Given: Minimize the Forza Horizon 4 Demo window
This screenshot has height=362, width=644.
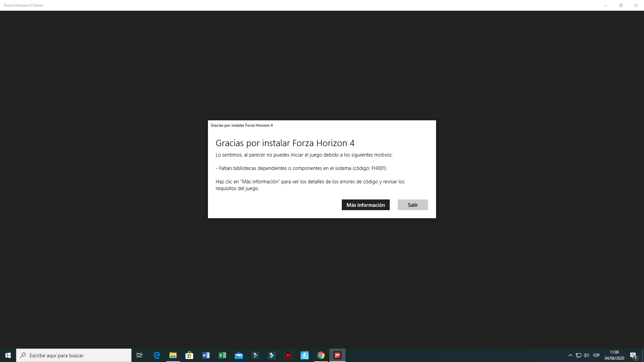Looking at the screenshot, I should tap(605, 5).
